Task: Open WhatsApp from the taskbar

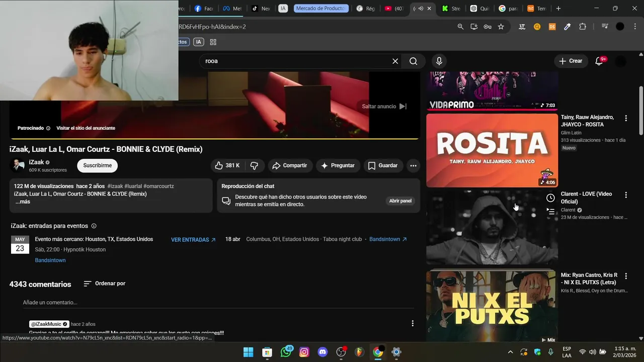Action: tap(286, 352)
